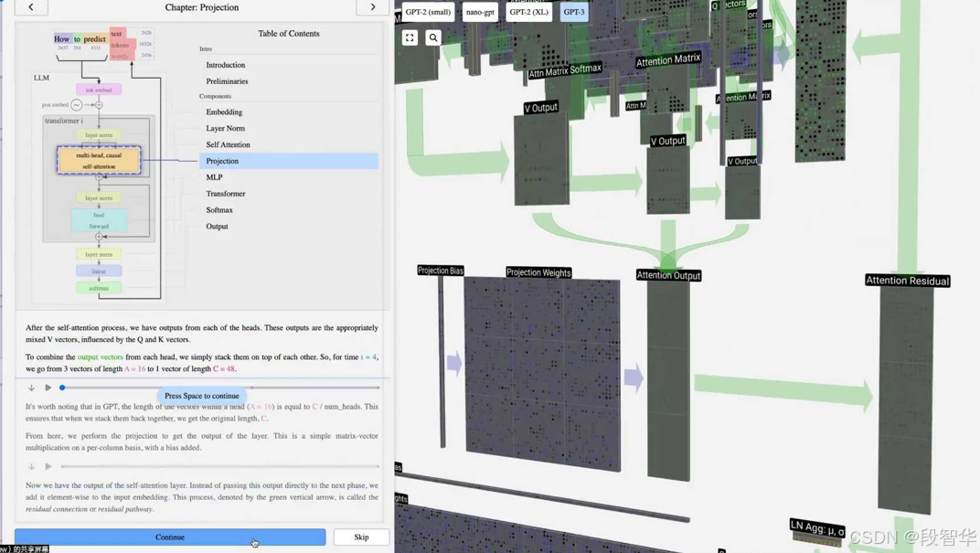The height and width of the screenshot is (553, 980).
Task: Go to the previous chapter using the left chevron
Action: 31,7
